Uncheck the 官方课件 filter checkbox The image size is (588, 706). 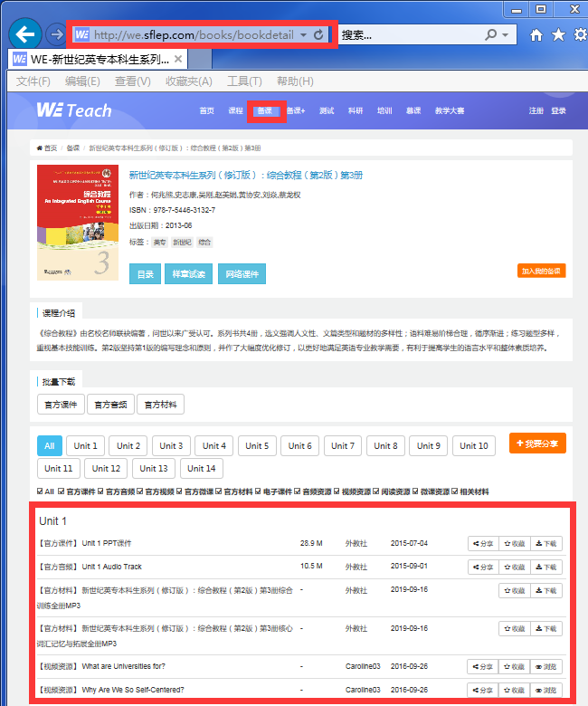(x=62, y=491)
